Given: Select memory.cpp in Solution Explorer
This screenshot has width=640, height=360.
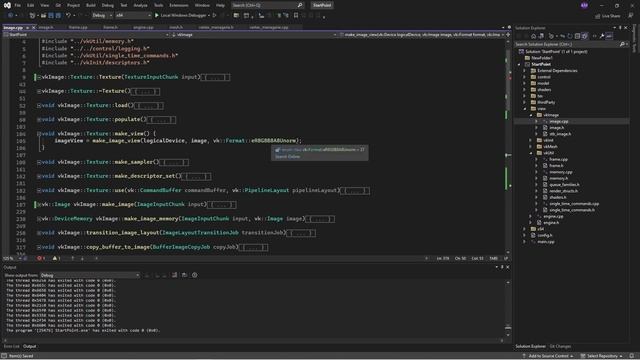Looking at the screenshot, I should (x=560, y=172).
